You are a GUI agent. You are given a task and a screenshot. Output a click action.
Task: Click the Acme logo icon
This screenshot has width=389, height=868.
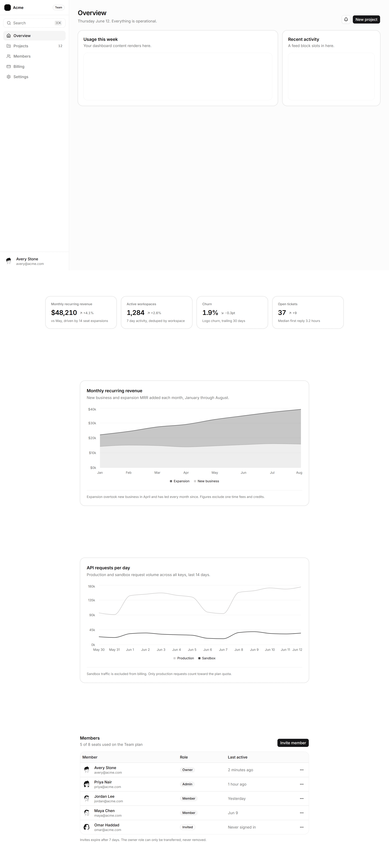click(7, 7)
